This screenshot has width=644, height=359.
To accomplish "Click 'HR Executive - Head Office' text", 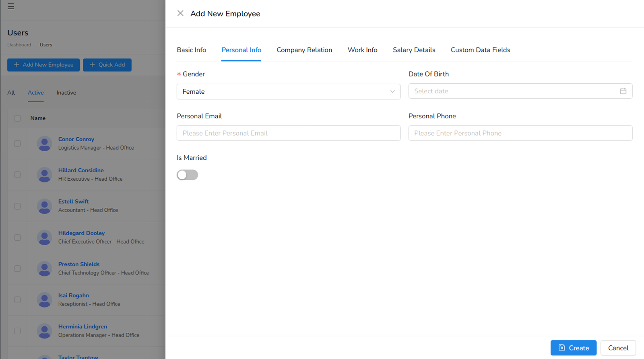I will [91, 179].
